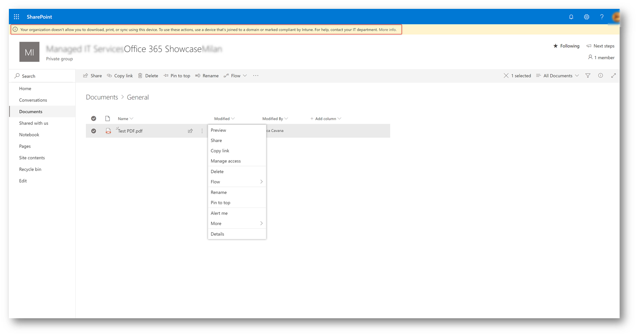Go to Documents in the breadcrumb
The width and height of the screenshot is (644, 336).
click(x=102, y=97)
